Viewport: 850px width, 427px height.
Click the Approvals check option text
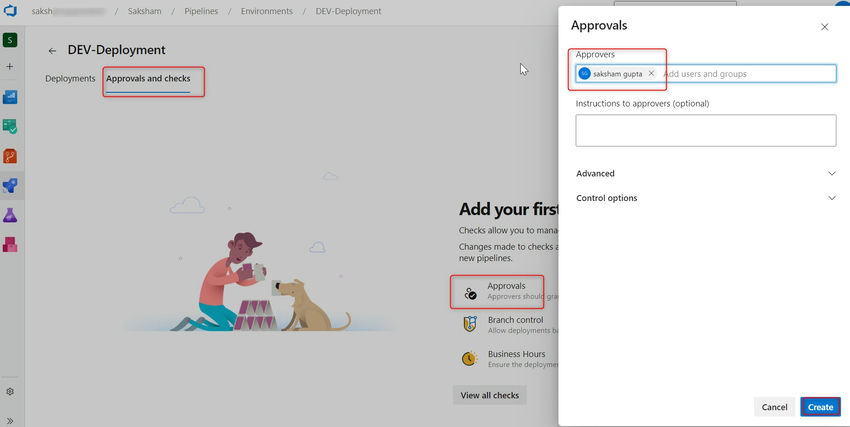(x=506, y=286)
